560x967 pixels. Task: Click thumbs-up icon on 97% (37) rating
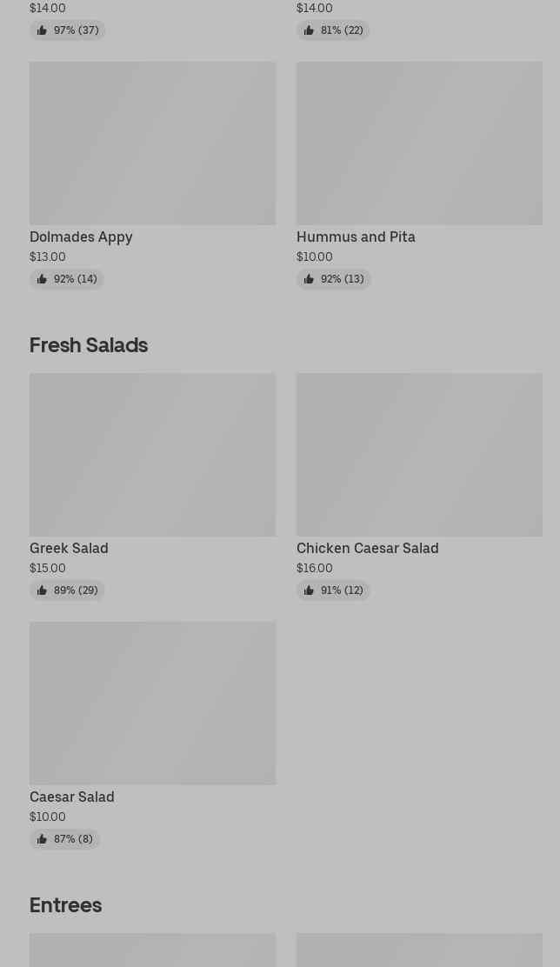click(42, 30)
